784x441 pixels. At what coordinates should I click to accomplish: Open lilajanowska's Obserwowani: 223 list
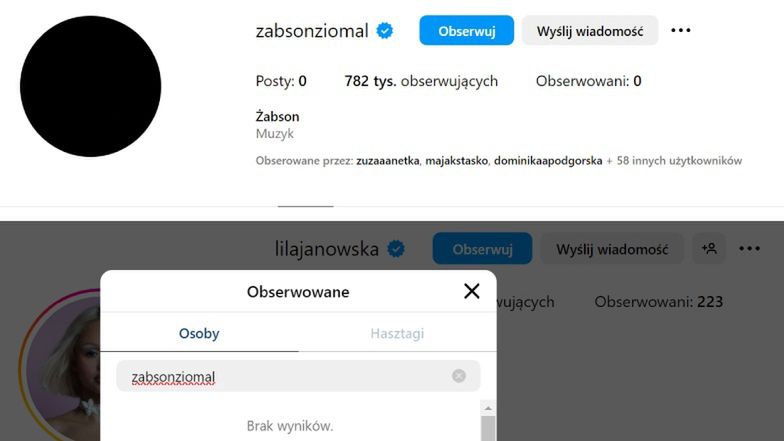click(658, 301)
